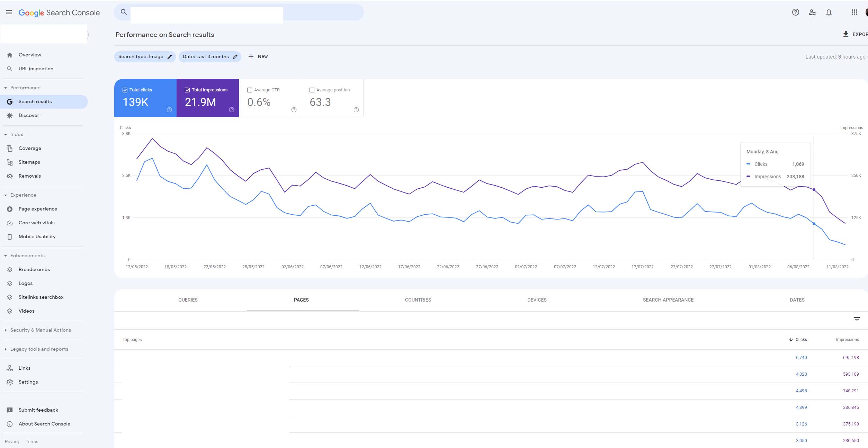This screenshot has height=448, width=868.
Task: Click help icon on Total clicks card
Action: (x=169, y=110)
